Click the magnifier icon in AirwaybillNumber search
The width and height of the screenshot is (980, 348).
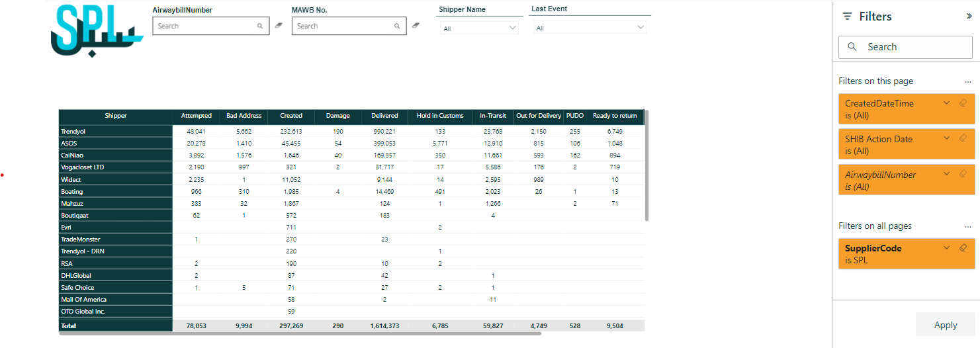(x=260, y=26)
